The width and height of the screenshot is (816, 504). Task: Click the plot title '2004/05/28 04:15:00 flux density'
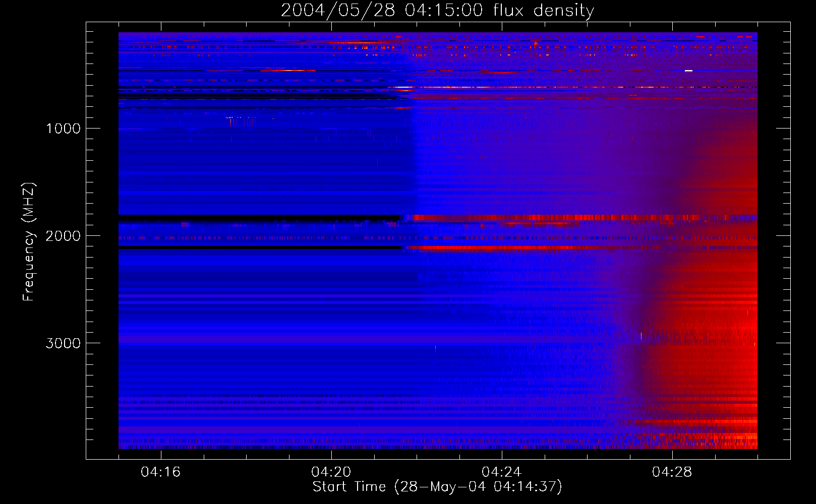tap(437, 11)
